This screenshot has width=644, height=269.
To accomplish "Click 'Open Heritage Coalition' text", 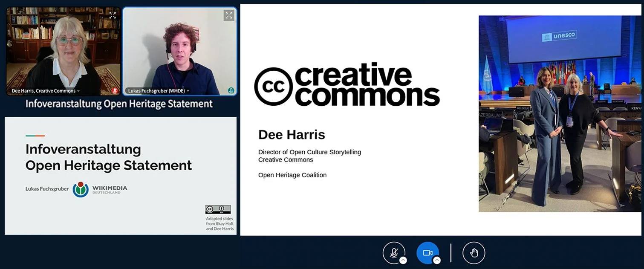I will [x=292, y=175].
